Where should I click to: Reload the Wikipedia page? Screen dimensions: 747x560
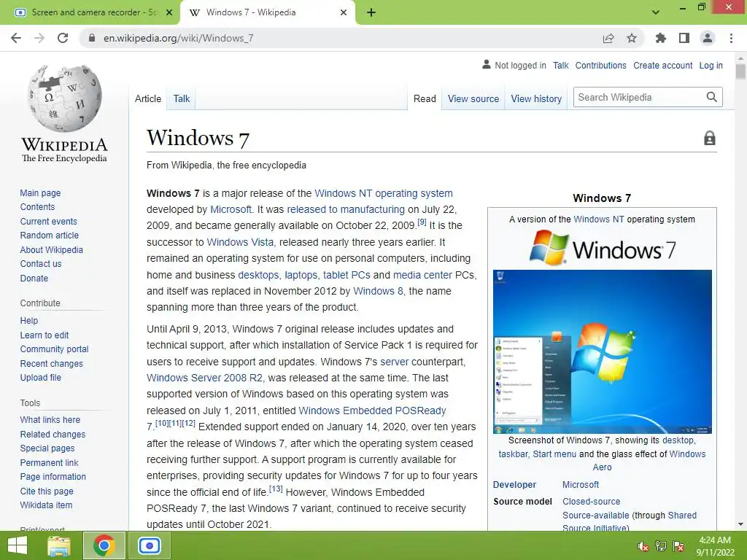coord(63,38)
